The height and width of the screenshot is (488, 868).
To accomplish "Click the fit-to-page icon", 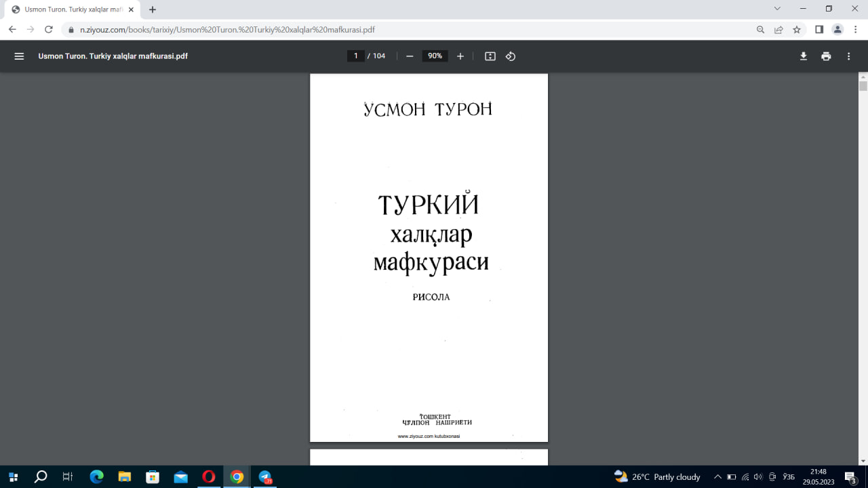I will pos(490,56).
